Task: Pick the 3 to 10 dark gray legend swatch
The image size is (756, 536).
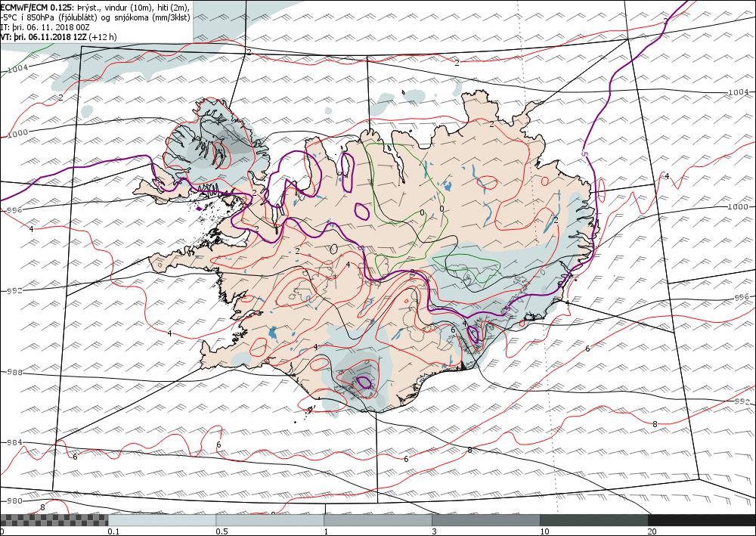Action: 486,520
